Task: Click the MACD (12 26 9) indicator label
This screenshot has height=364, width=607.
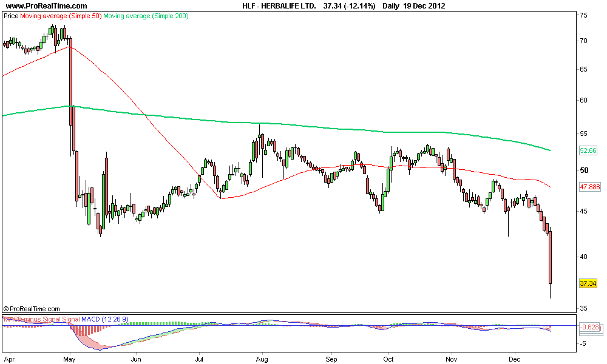Action: [x=105, y=319]
